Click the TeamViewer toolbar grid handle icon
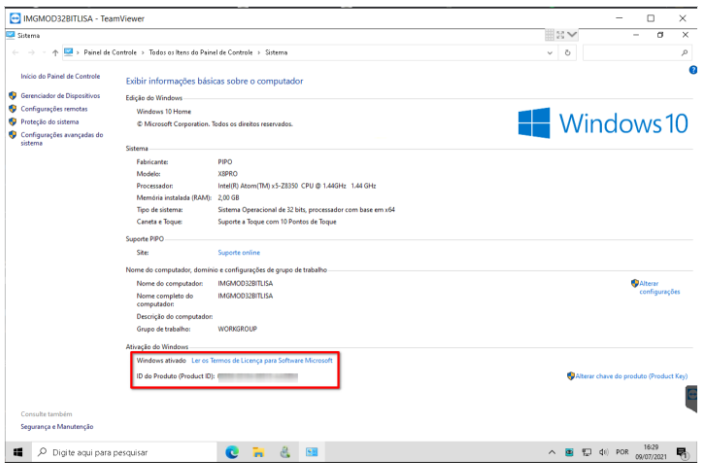This screenshot has width=703, height=466. (549, 35)
